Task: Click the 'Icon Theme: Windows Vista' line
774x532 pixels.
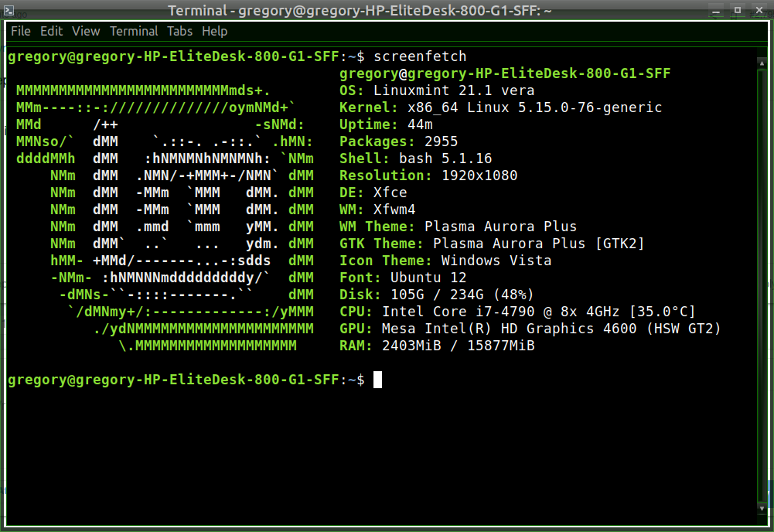Action: pos(445,261)
